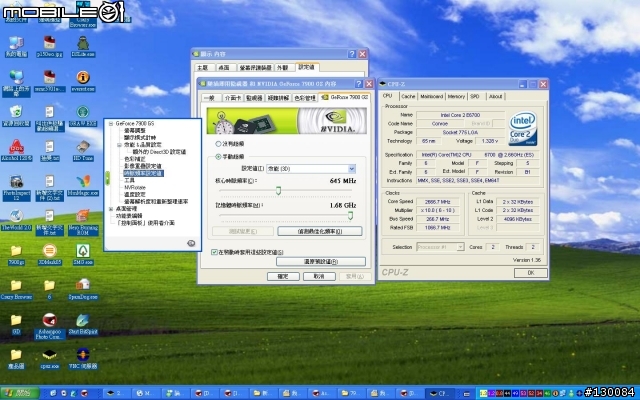Click the help question-mark button on the Display Properties window

point(352,54)
